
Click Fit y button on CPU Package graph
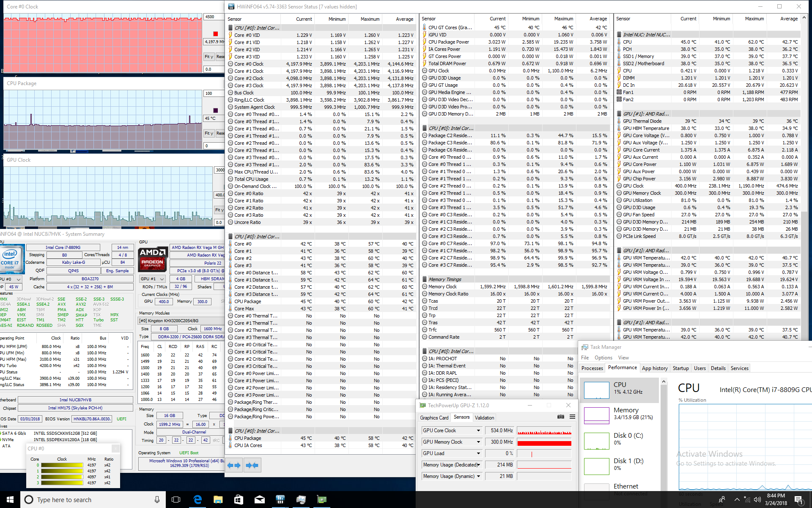pyautogui.click(x=209, y=133)
